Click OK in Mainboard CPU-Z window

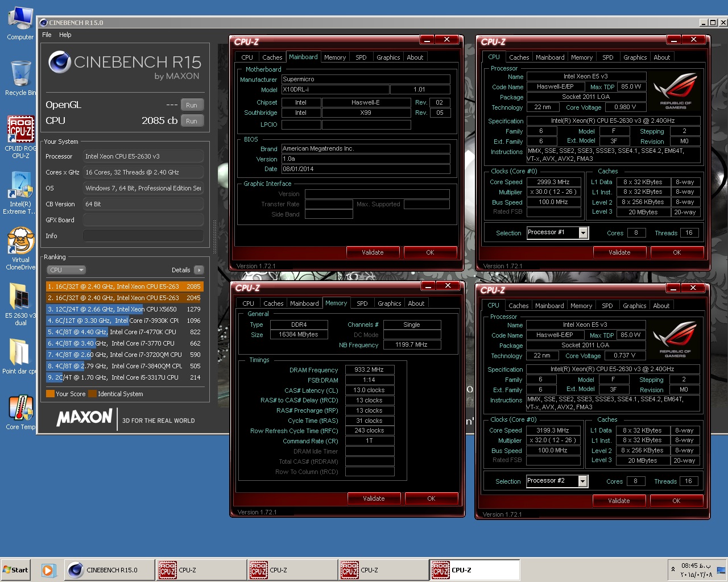[x=430, y=252]
